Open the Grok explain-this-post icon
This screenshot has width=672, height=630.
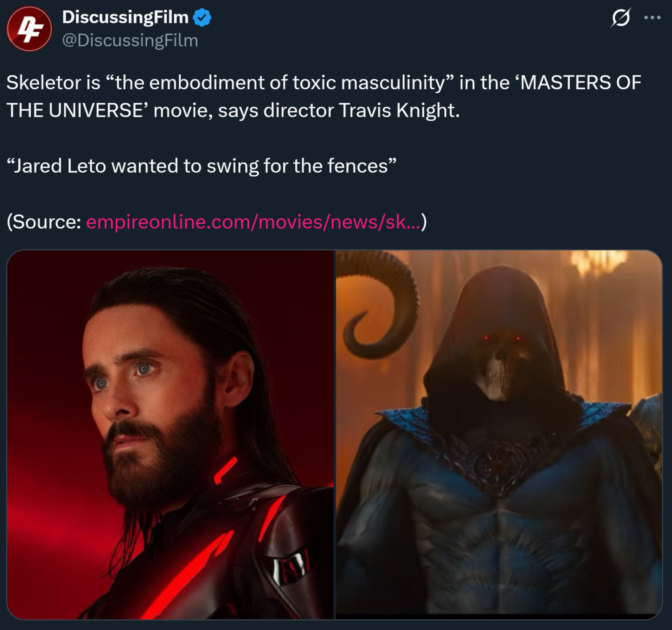pos(621,17)
